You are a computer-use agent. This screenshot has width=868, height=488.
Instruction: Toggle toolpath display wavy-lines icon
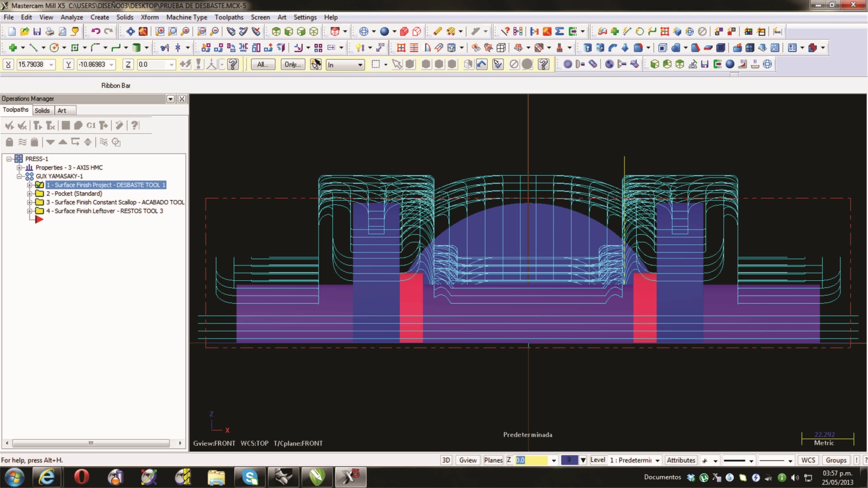pos(22,142)
